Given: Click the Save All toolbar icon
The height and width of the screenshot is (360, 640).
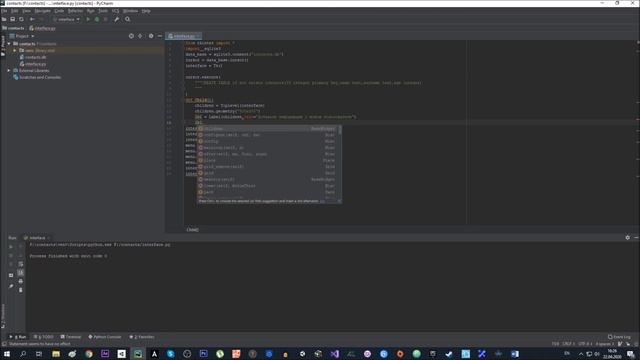Looking at the screenshot, I should pyautogui.click(x=13, y=19).
